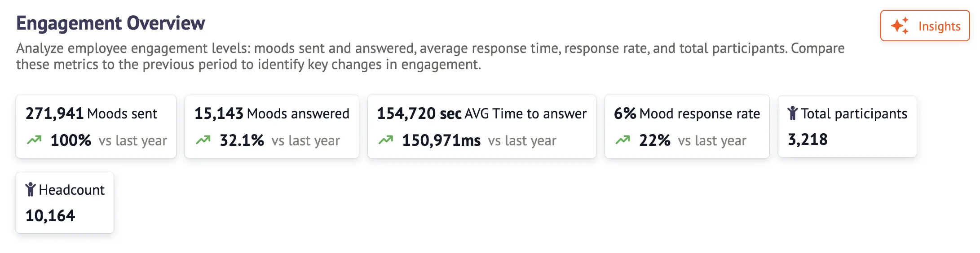Click the person icon beside Total participants
The image size is (980, 253).
coord(793,113)
